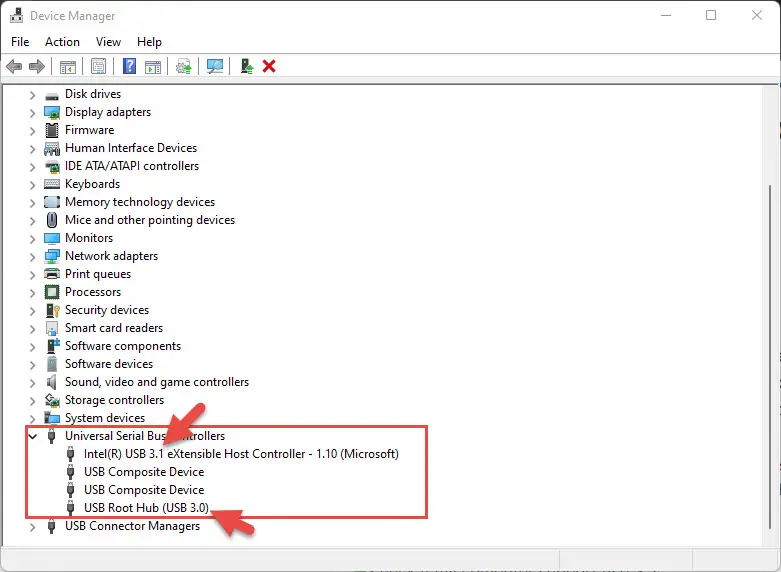
Task: Click the Keyboards category icon
Action: point(52,184)
